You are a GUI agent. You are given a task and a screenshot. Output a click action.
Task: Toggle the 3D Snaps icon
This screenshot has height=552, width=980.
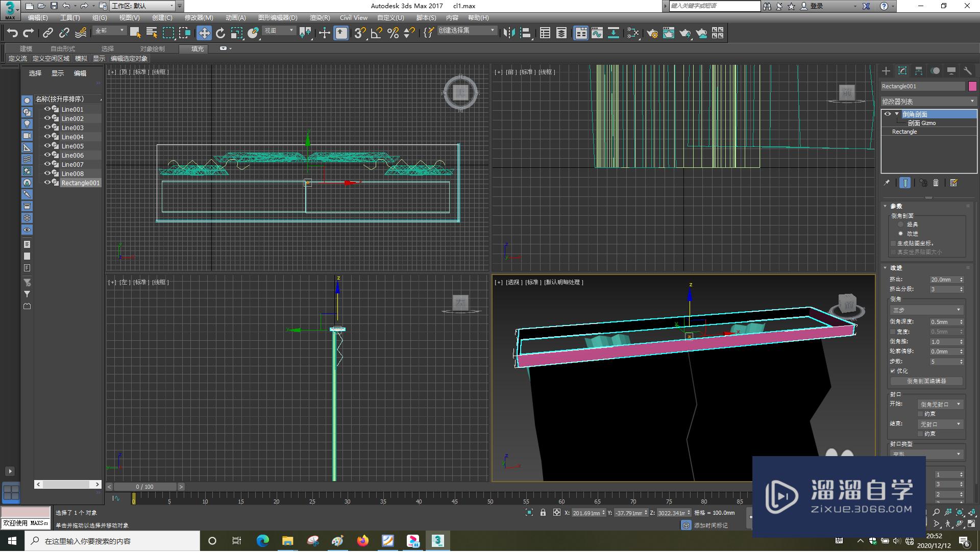[x=360, y=33]
